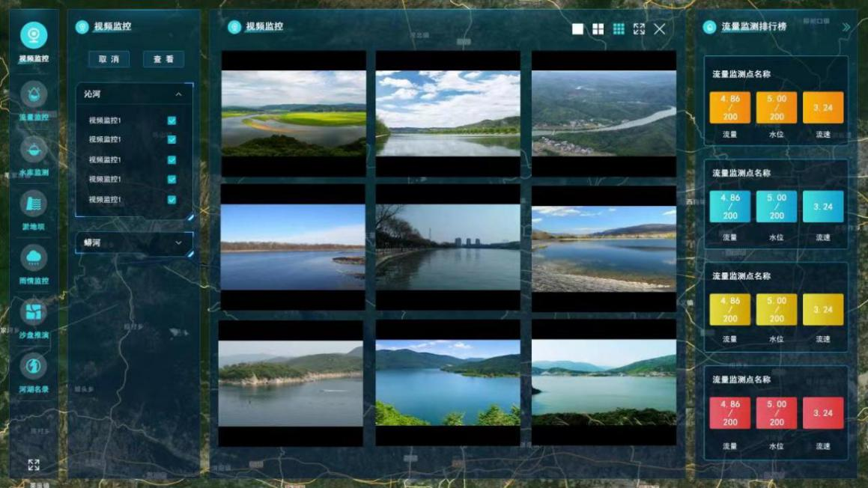Switch video wall to 2x2 grid layout
The image size is (868, 488).
pyautogui.click(x=598, y=28)
